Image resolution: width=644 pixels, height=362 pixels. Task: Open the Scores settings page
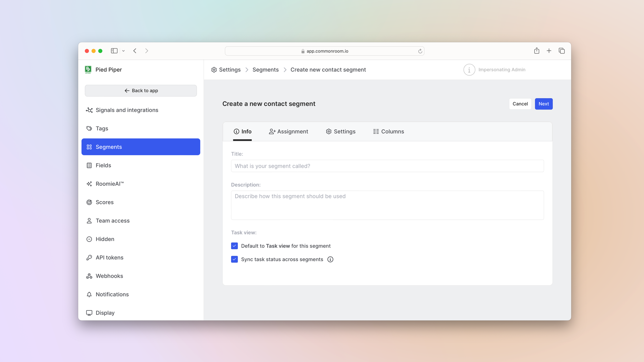[x=141, y=202]
